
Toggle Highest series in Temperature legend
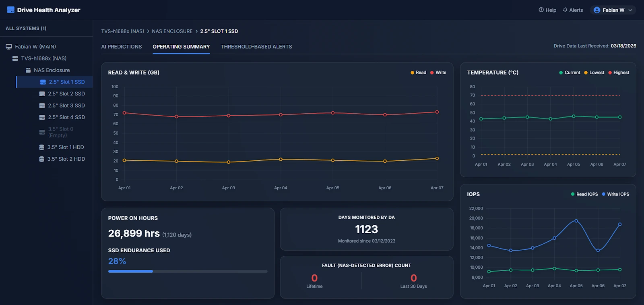[618, 73]
